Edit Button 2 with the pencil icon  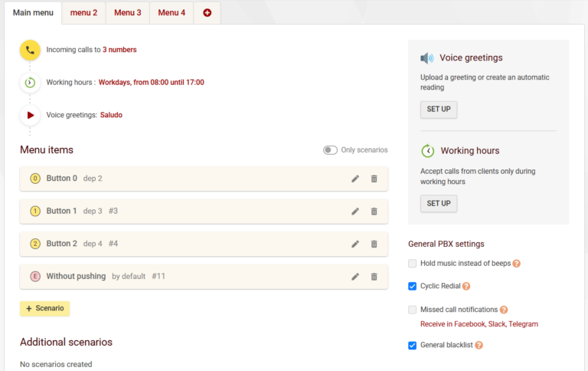(x=355, y=244)
